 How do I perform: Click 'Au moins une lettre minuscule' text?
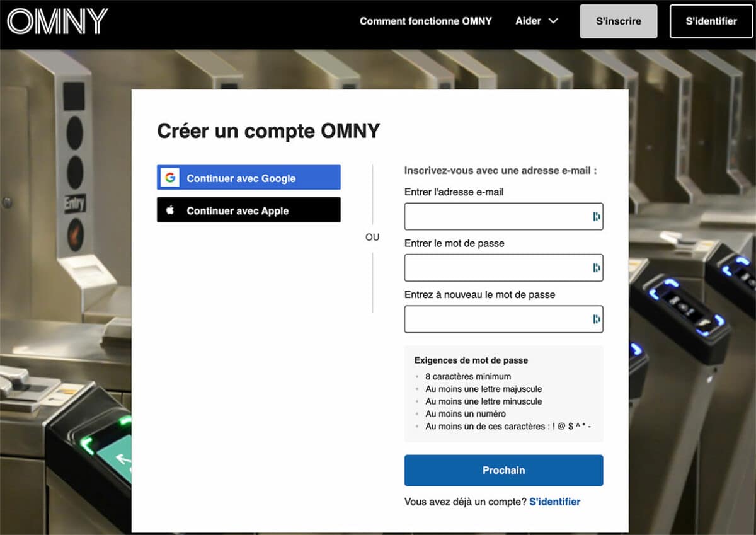coord(484,401)
